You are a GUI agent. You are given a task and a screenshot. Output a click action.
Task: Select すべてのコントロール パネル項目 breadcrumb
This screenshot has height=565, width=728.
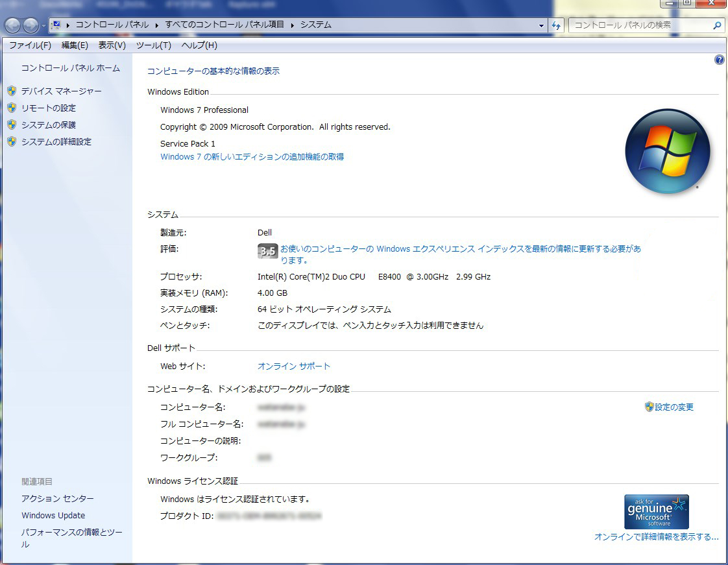[224, 25]
